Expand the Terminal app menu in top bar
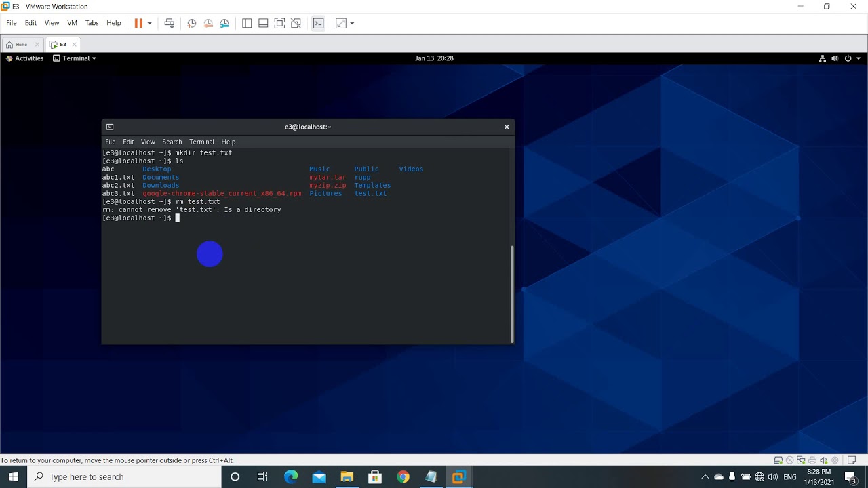Viewport: 868px width, 488px height. pos(75,58)
